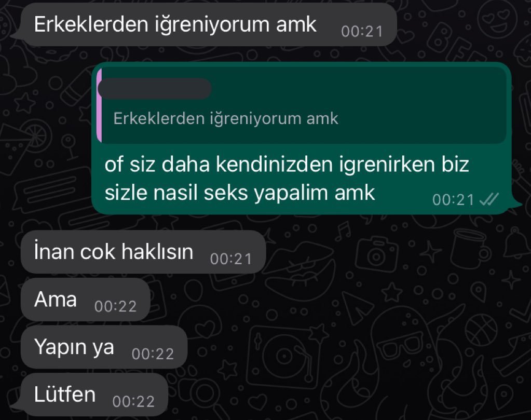Tap the "Yapın ya" message bubble
The height and width of the screenshot is (420, 531).
point(104,347)
